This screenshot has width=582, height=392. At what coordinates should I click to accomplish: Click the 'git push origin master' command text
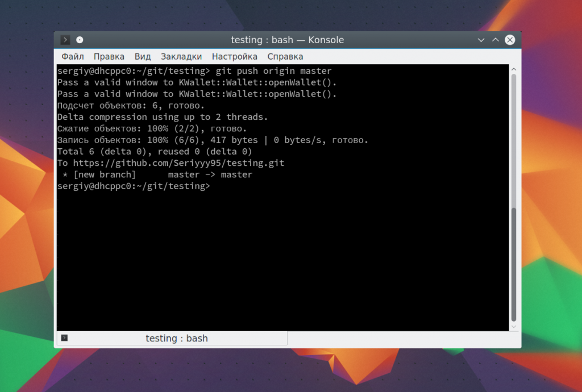(273, 71)
